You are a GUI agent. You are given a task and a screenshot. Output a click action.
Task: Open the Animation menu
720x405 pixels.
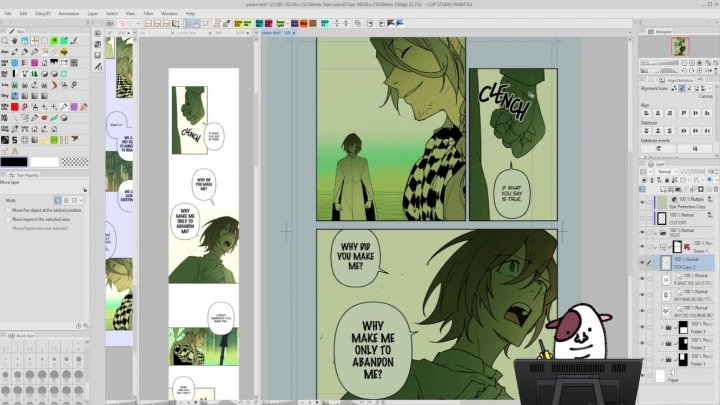click(x=69, y=13)
